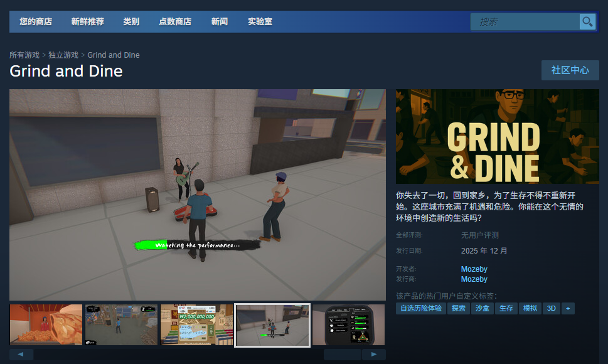608x364 pixels.
Task: Click the plus icon to suggest a tag
Action: [568, 308]
